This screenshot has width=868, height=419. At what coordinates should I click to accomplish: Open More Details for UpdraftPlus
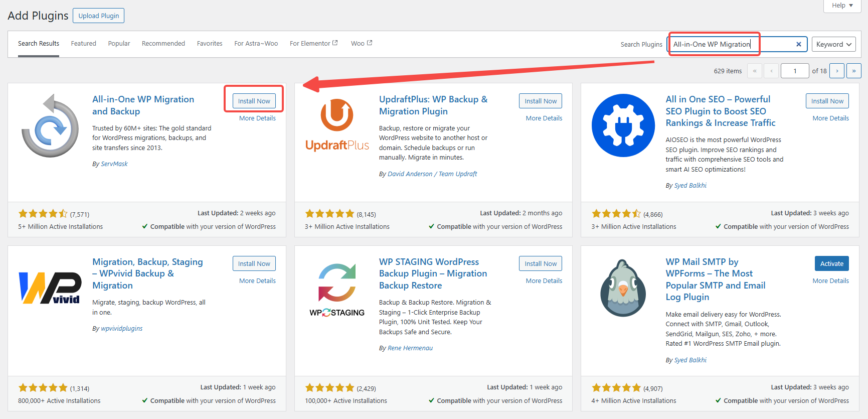(x=544, y=118)
